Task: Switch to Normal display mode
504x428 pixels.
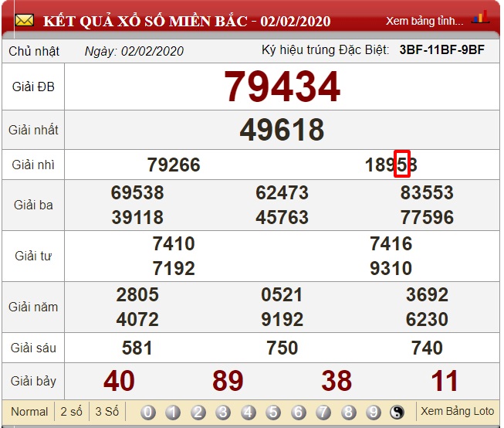Action: pos(29,412)
